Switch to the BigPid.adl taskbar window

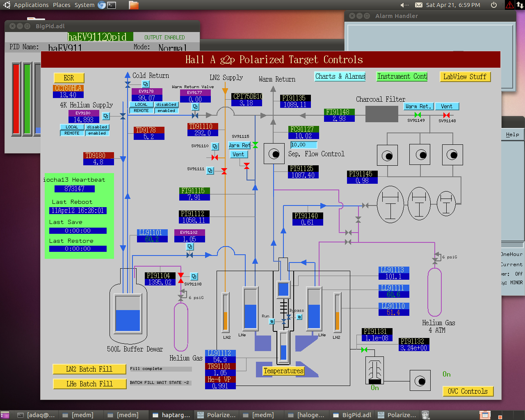pos(352,415)
